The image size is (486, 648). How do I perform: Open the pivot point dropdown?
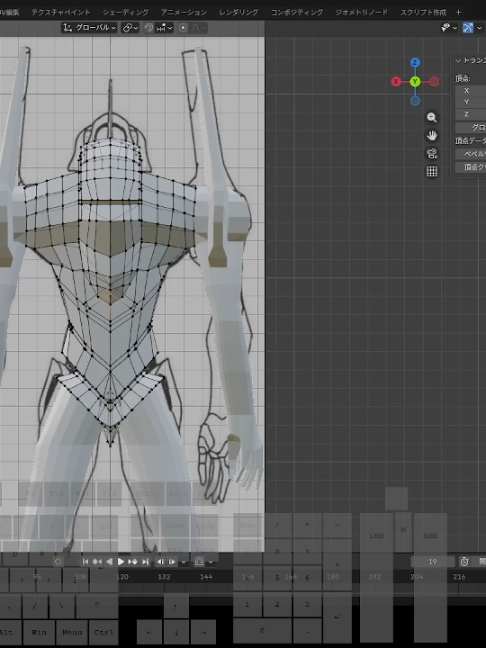point(130,28)
